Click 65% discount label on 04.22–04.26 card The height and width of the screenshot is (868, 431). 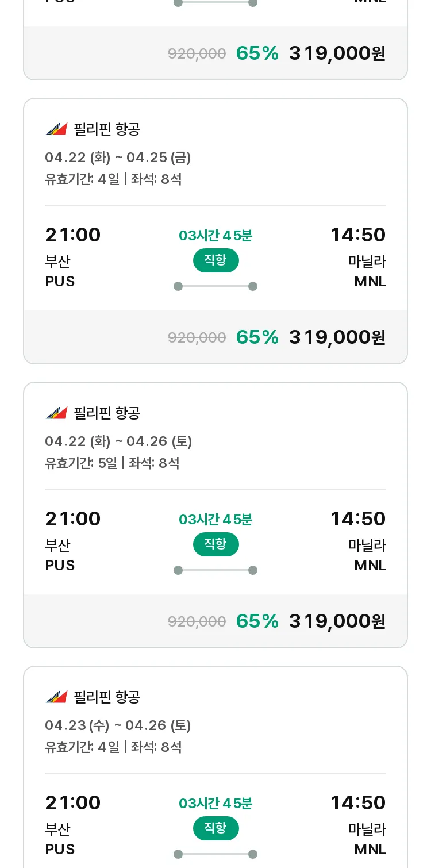(257, 621)
